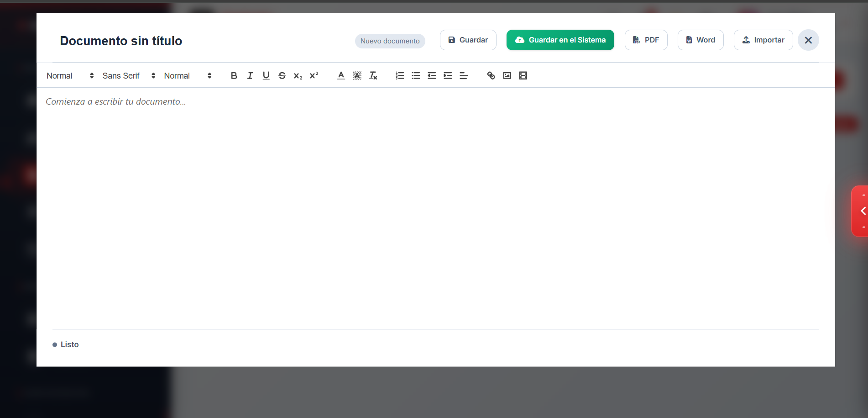Toggle bold formatting
Image resolution: width=868 pixels, height=418 pixels.
click(234, 76)
